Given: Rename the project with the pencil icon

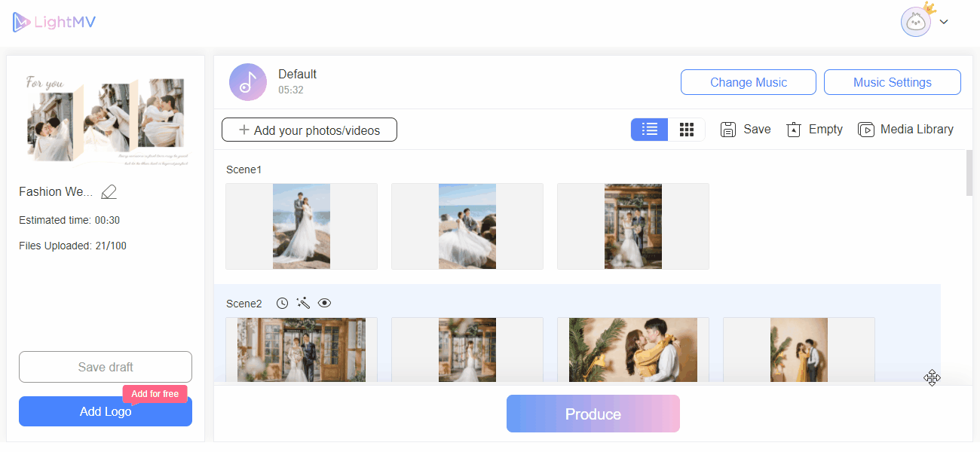Looking at the screenshot, I should click(109, 192).
